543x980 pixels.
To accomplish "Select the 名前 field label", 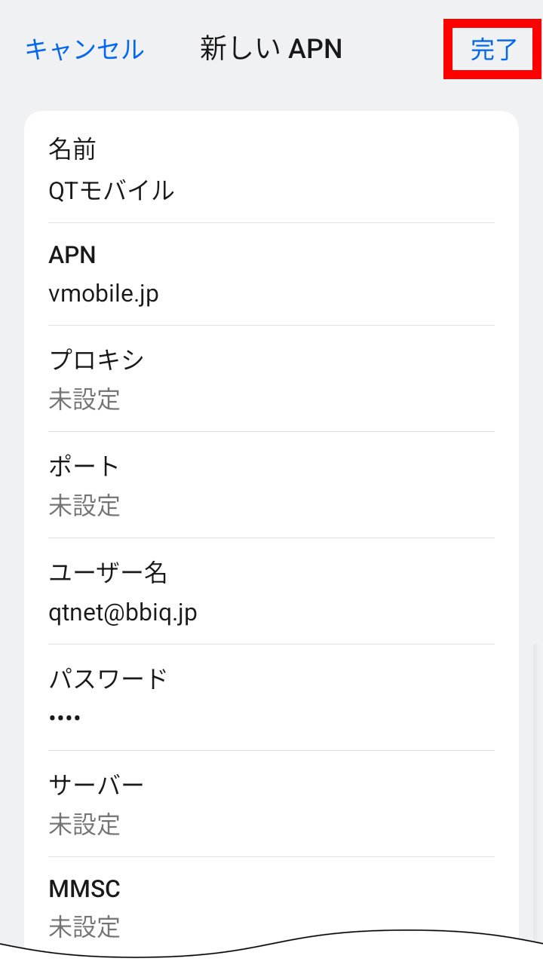I will (72, 149).
